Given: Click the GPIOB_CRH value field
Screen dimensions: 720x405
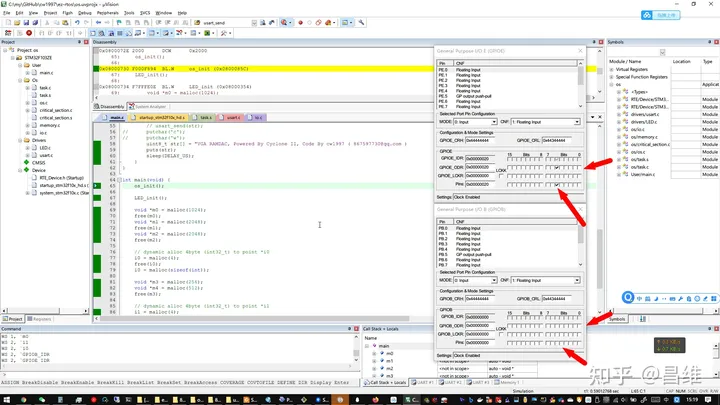Looking at the screenshot, I should [x=480, y=299].
